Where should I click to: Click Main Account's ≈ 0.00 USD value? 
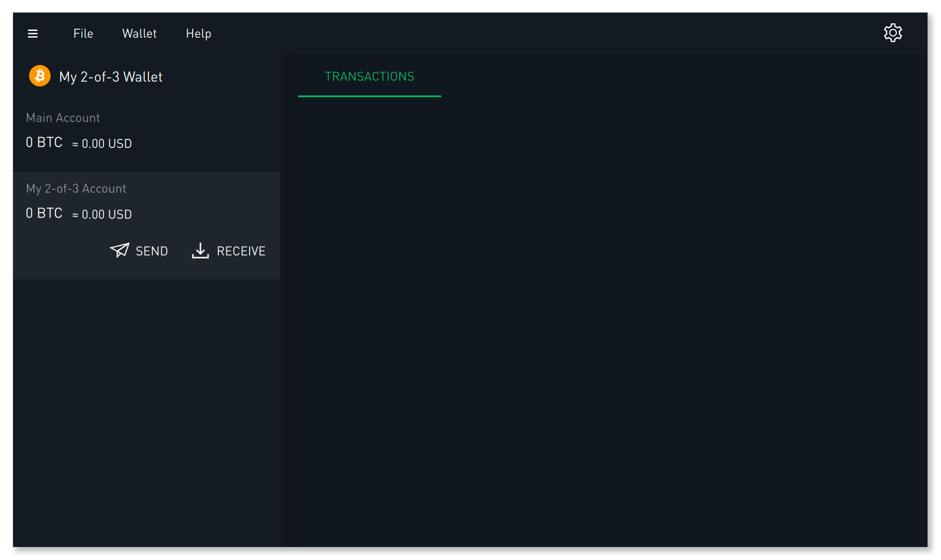[x=102, y=144]
